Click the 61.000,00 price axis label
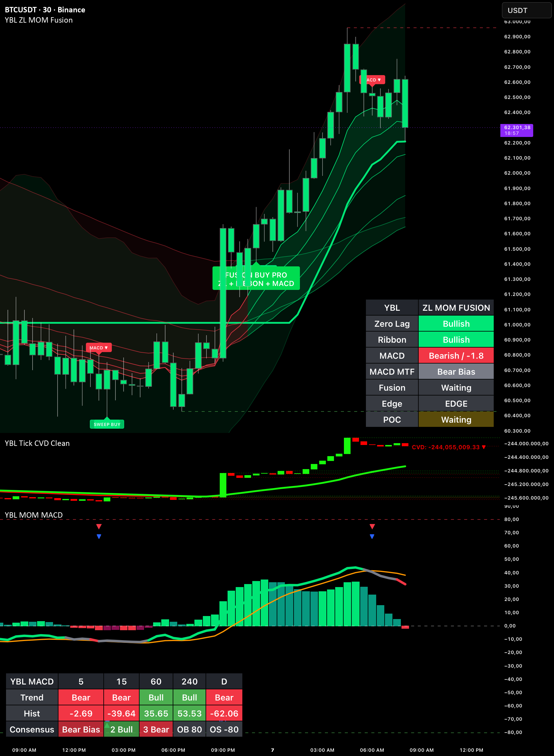The height and width of the screenshot is (756, 554). coord(518,325)
